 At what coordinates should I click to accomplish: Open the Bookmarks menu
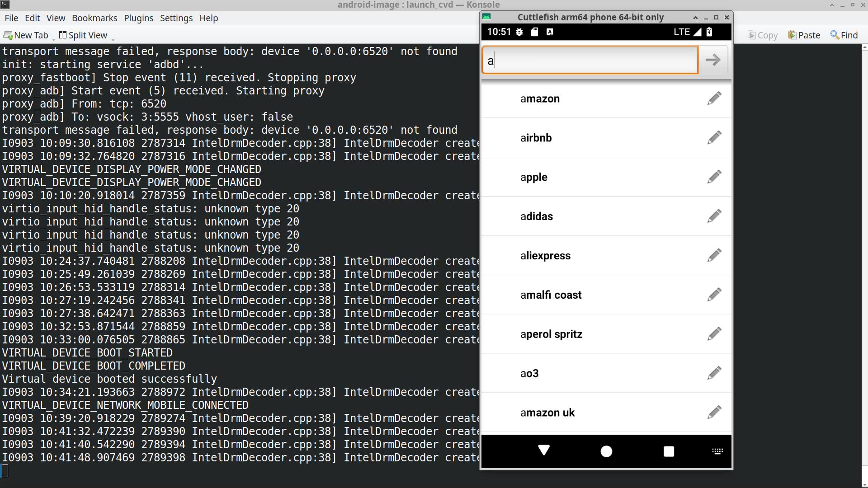click(x=94, y=18)
